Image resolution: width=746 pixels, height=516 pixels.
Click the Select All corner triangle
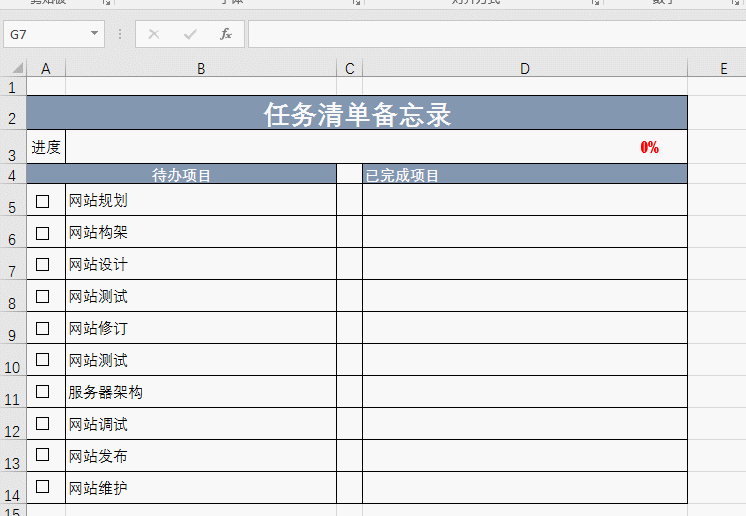click(18, 68)
